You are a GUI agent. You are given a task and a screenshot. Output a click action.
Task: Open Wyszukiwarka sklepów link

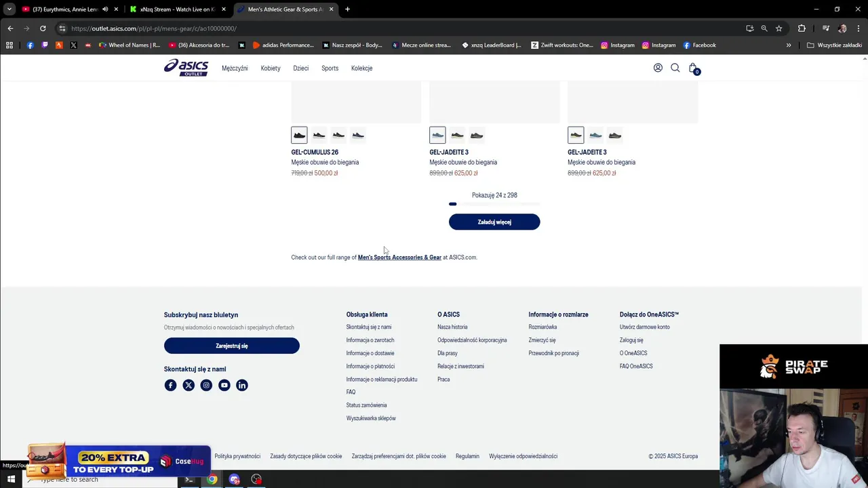[x=371, y=418]
